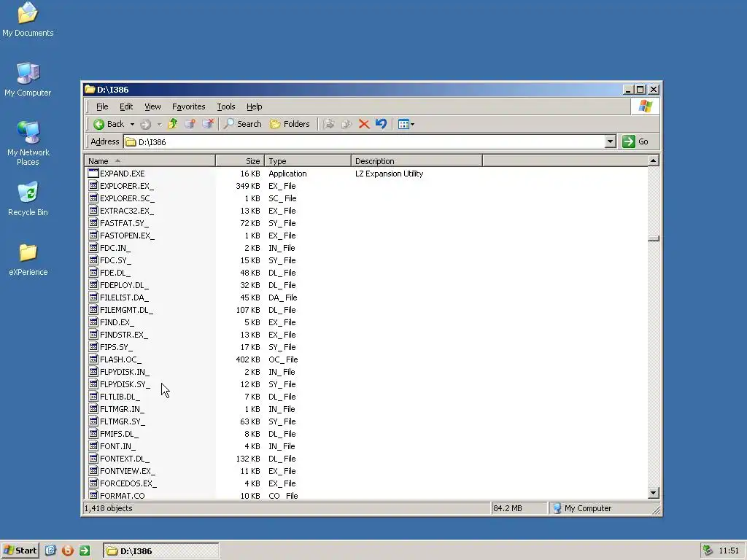This screenshot has width=747, height=560.
Task: Select the FLTLIB.DL_ file name
Action: coord(120,397)
